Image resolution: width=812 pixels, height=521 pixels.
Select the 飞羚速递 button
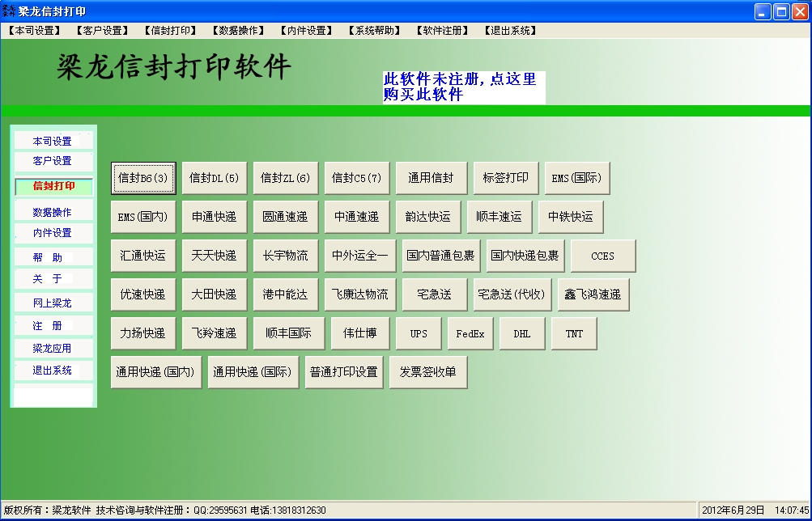[215, 333]
